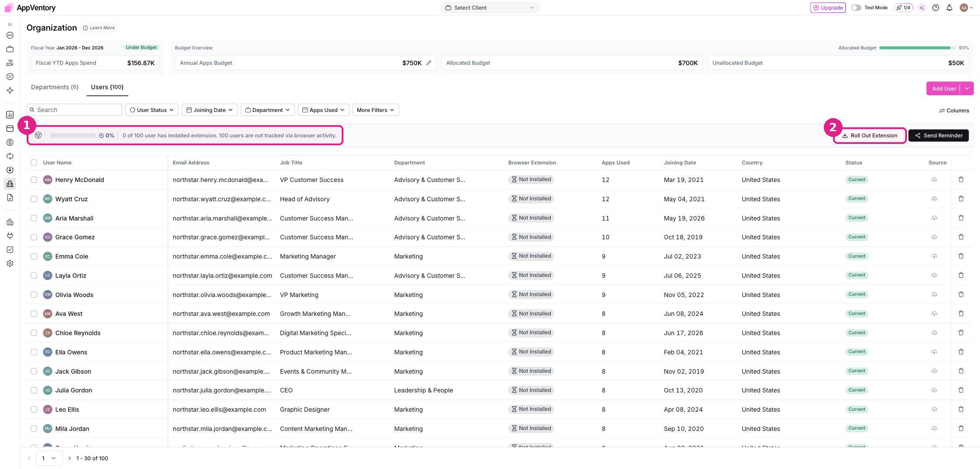
Task: Open Olivia Woods user name
Action: pos(74,294)
